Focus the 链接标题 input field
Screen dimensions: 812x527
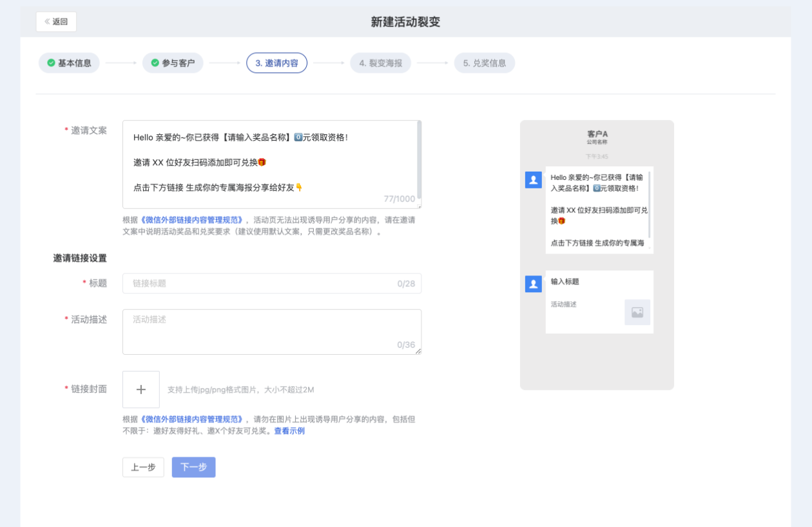coord(272,283)
